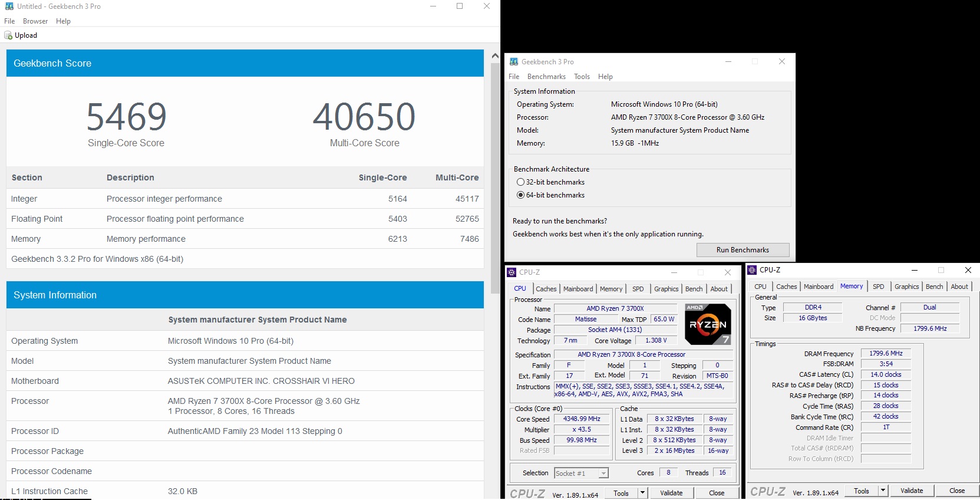Click the Run Benchmarks button
This screenshot has width=980, height=500.
point(743,250)
